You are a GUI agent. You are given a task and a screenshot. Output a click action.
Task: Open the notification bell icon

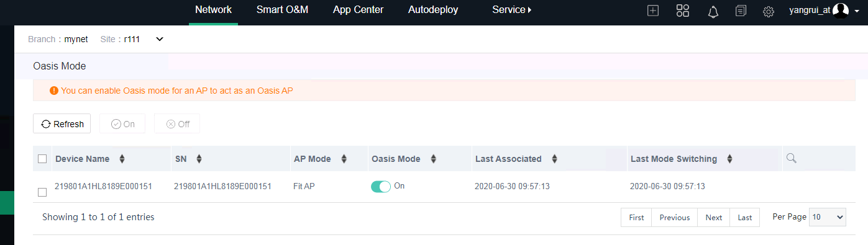click(x=713, y=11)
